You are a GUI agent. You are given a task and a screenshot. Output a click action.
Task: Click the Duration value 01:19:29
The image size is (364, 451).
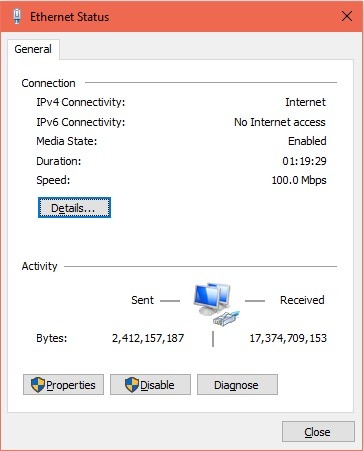tap(304, 161)
